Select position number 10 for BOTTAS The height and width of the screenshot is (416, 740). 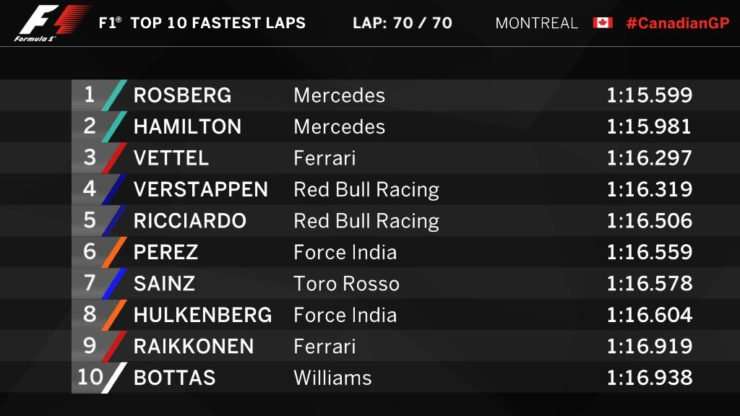coord(90,377)
